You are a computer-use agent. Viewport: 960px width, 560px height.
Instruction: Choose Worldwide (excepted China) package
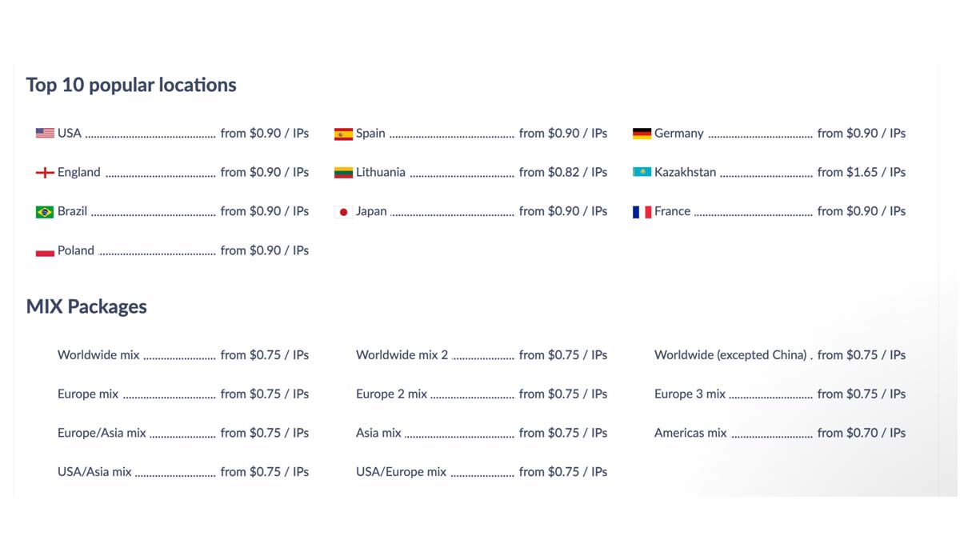730,355
